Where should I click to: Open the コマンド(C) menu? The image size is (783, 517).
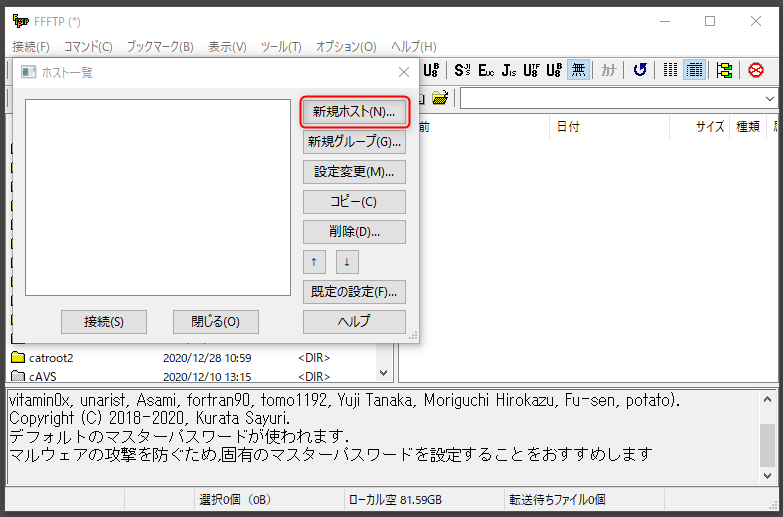click(88, 47)
